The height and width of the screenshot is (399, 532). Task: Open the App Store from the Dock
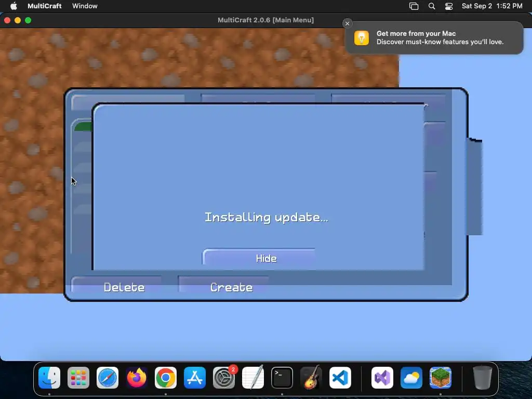point(195,378)
